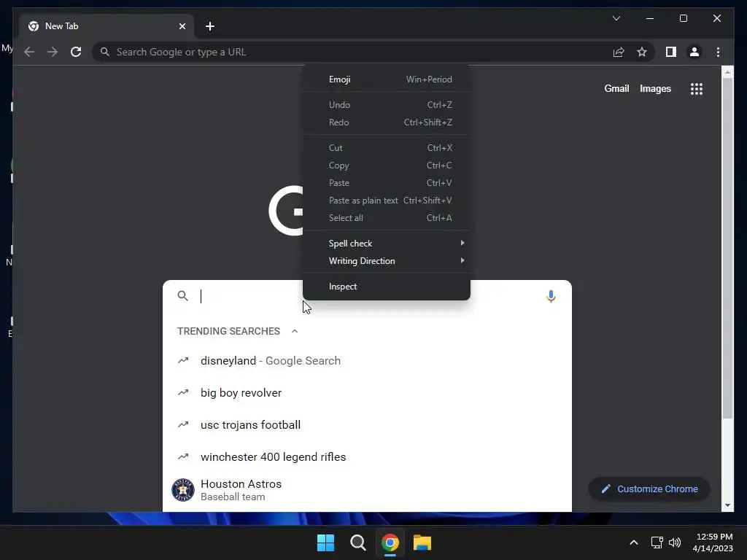Open a new tab with plus icon
Screen dimensions: 747x560
coord(209,26)
